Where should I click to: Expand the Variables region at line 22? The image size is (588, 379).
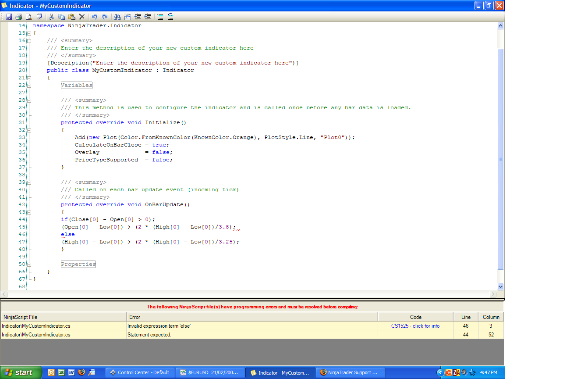pyautogui.click(x=29, y=86)
